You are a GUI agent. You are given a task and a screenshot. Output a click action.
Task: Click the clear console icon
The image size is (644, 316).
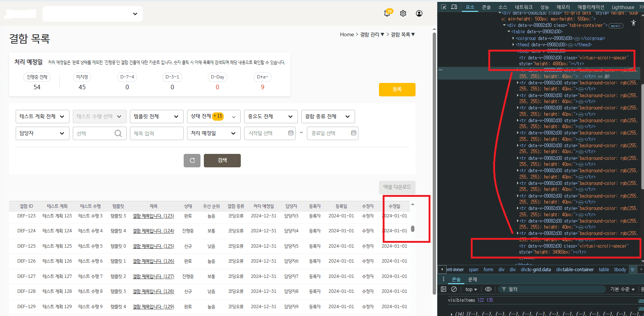coord(454,289)
